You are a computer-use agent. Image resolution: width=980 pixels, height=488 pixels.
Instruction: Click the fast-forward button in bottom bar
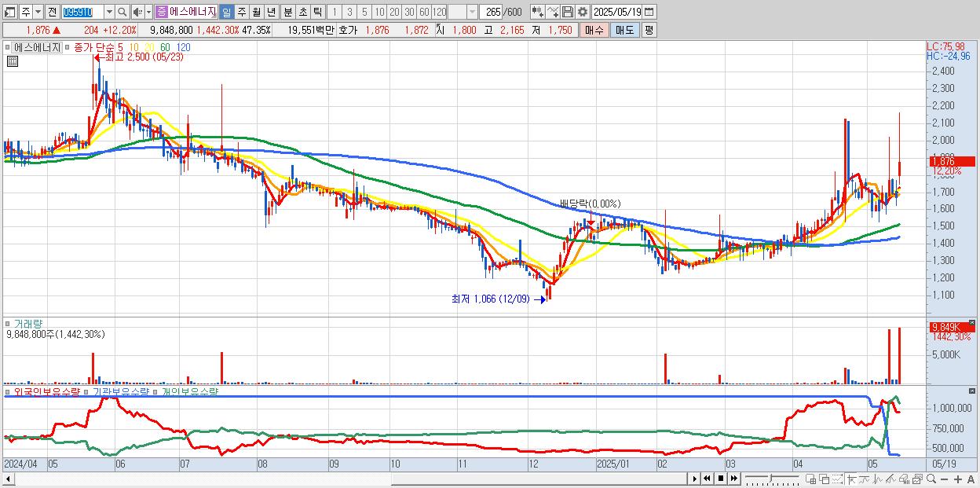tap(733, 479)
